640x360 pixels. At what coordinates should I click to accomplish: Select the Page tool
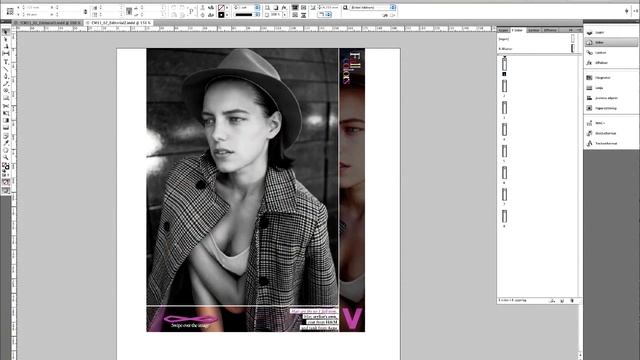pyautogui.click(x=6, y=46)
